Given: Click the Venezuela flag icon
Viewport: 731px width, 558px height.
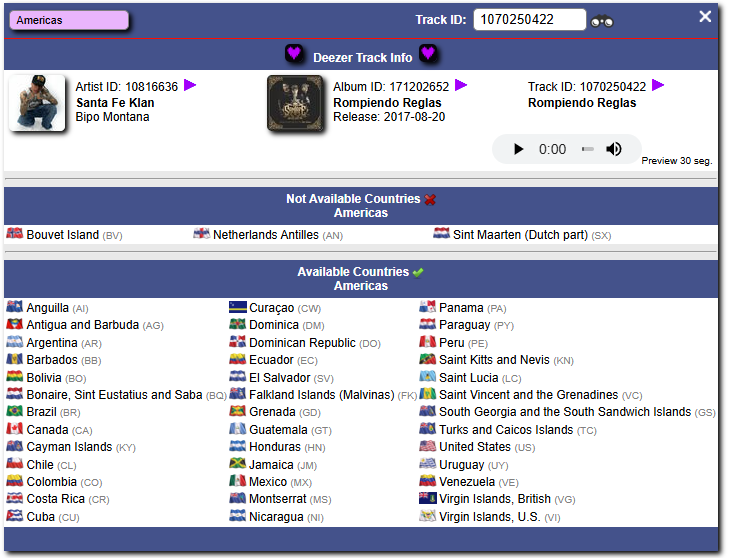Looking at the screenshot, I should [x=428, y=481].
